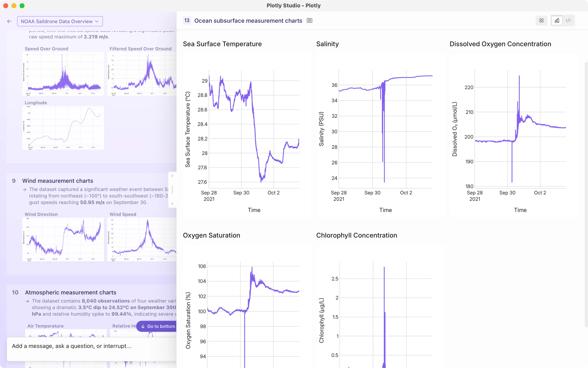
Task: Click the macOS green maximize button
Action: 22,6
